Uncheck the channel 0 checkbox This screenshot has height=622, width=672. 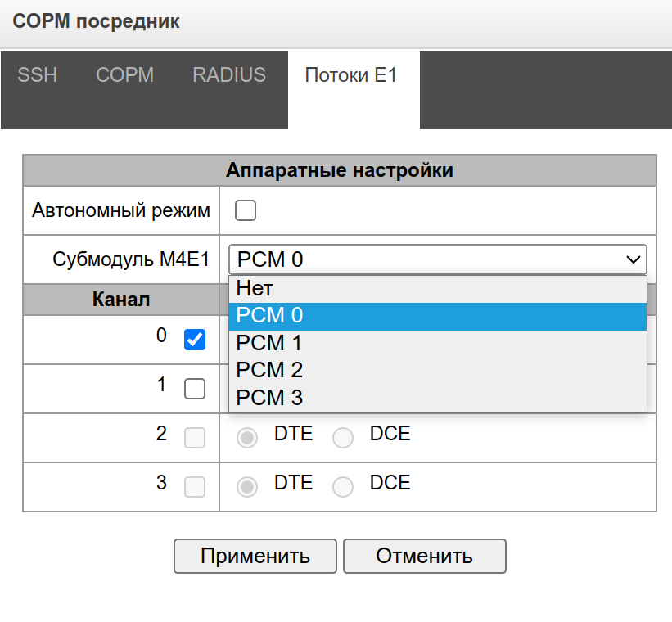click(195, 340)
